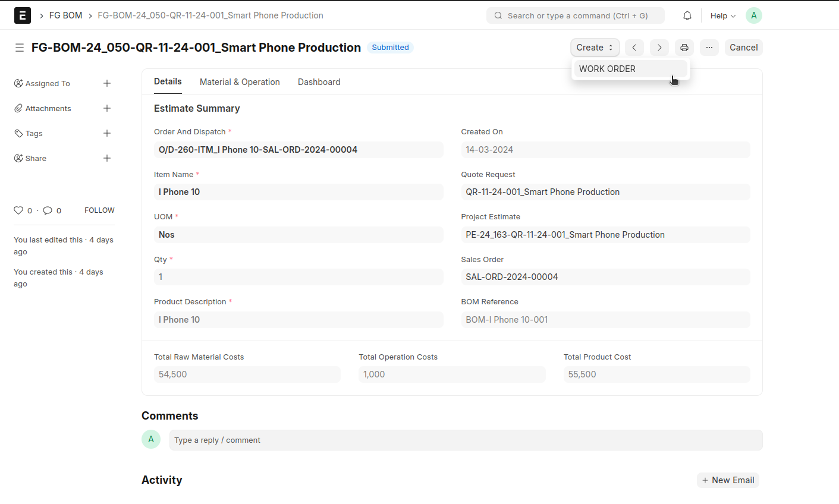Click FOLLOW to follow this document
Image resolution: width=839 pixels, height=504 pixels.
(99, 210)
